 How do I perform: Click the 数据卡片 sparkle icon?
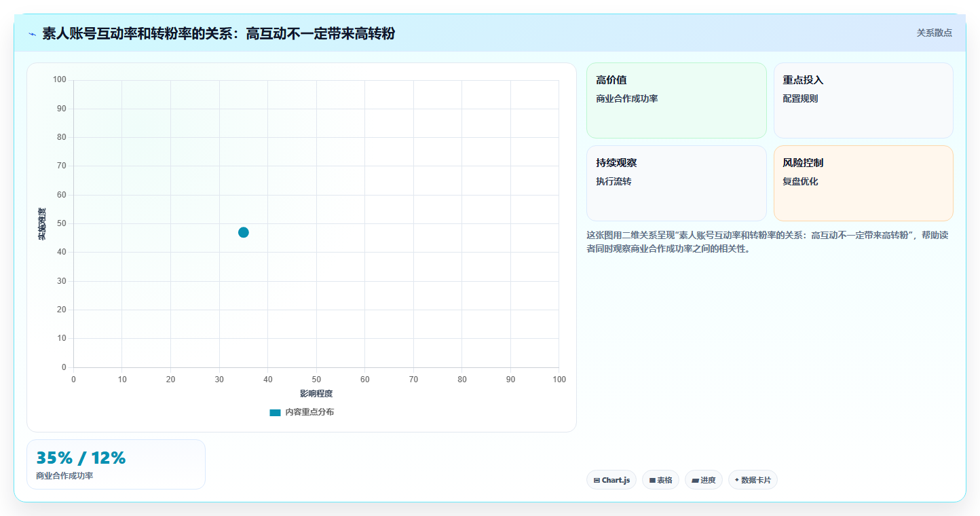click(737, 479)
